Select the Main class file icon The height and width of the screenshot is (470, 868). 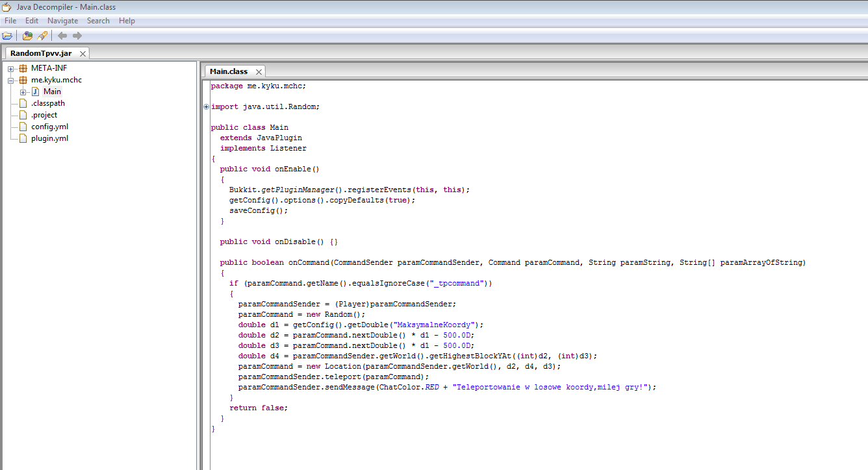tap(36, 92)
